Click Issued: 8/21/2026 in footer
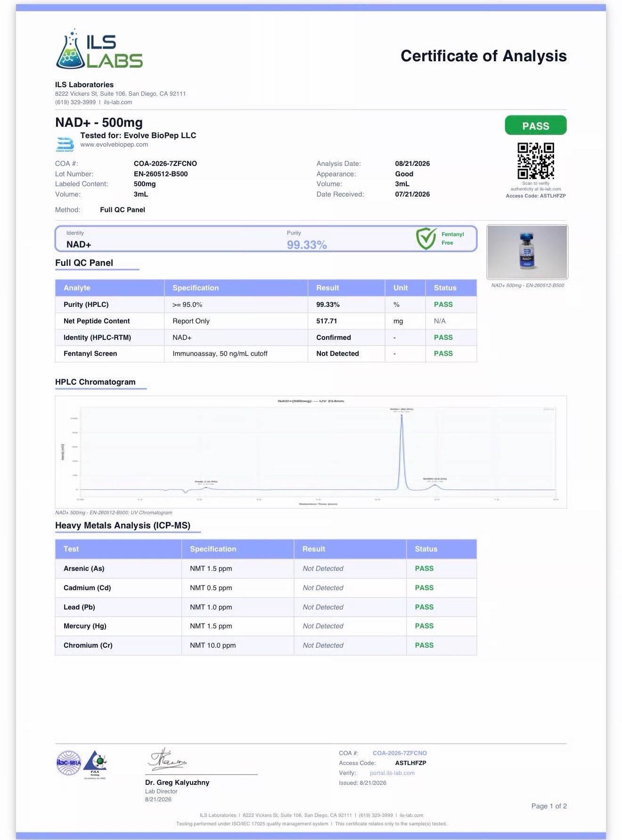 point(362,783)
